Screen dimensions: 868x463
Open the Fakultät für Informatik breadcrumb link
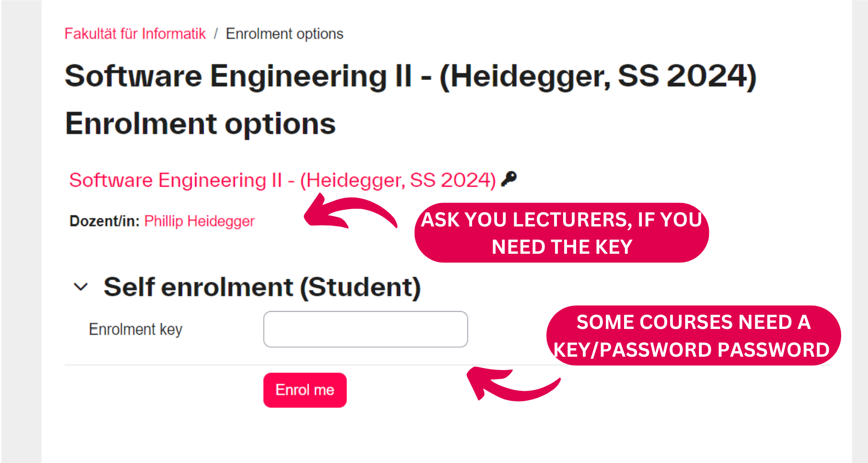click(135, 34)
